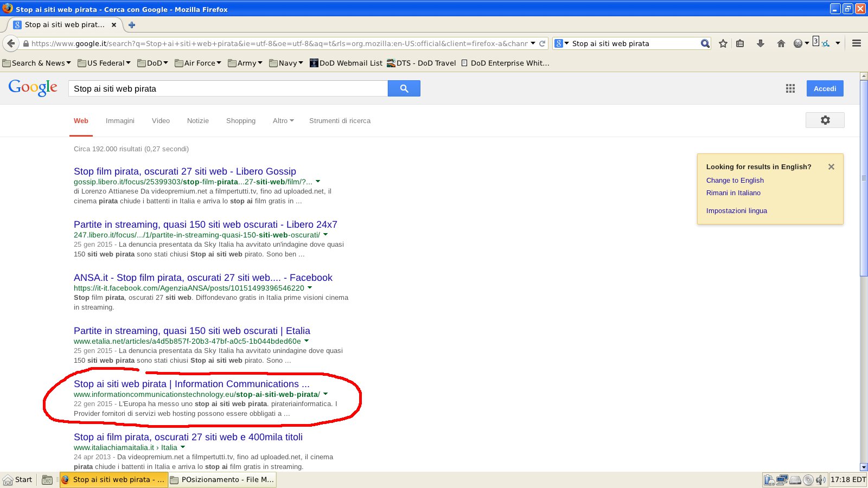
Task: Click the Change to English link
Action: (x=735, y=181)
